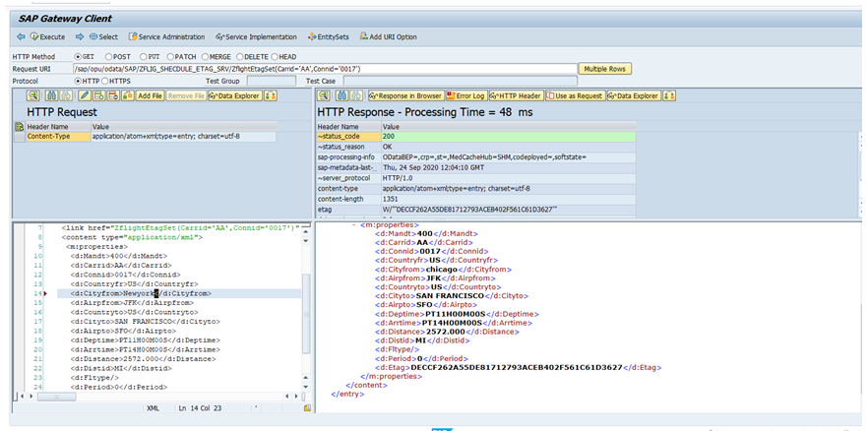The image size is (868, 431).
Task: Select the PATCH HTTP method
Action: (170, 56)
